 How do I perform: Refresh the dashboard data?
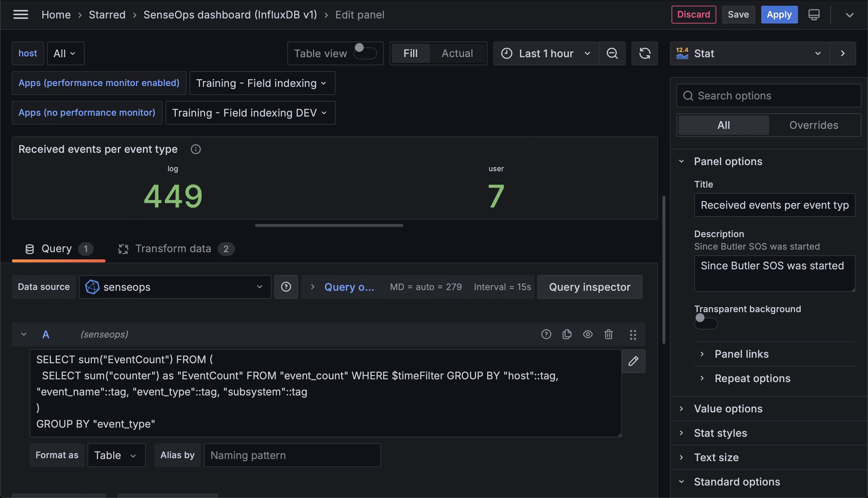644,53
